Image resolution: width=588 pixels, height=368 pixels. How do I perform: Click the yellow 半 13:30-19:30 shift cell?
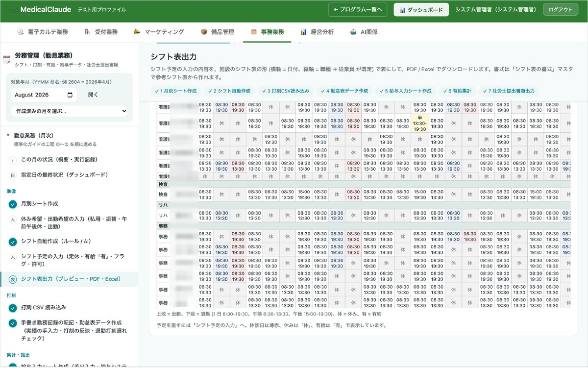click(x=419, y=123)
